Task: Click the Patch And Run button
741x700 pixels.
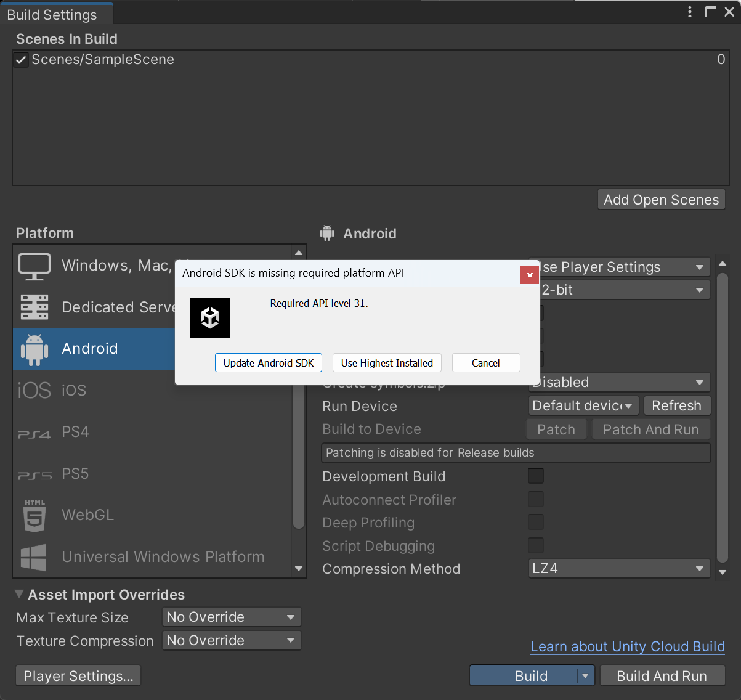Action: coord(651,429)
